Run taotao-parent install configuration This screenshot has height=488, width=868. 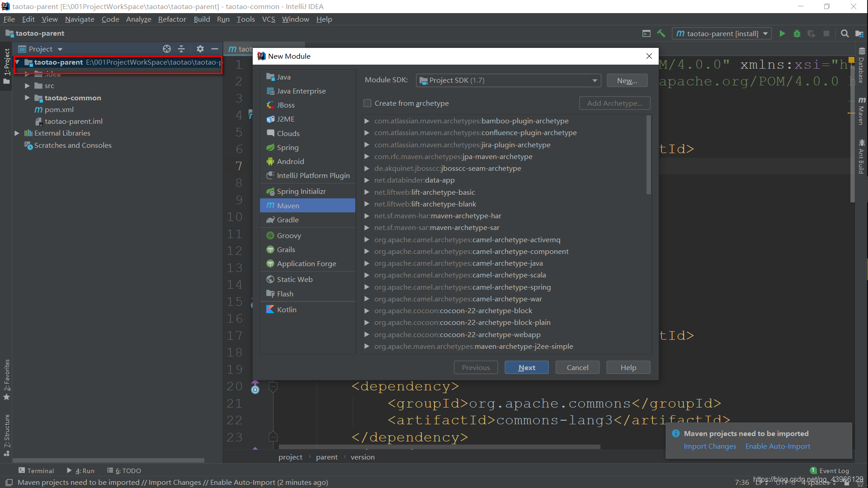(782, 33)
